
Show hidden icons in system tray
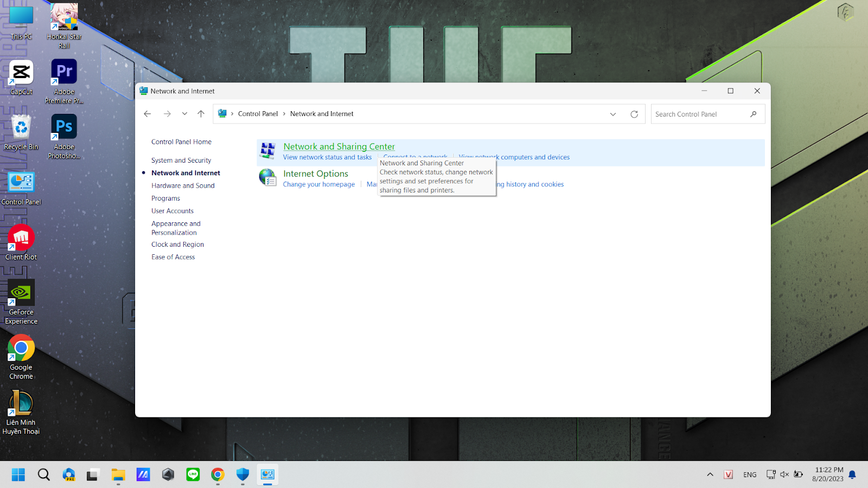(710, 474)
